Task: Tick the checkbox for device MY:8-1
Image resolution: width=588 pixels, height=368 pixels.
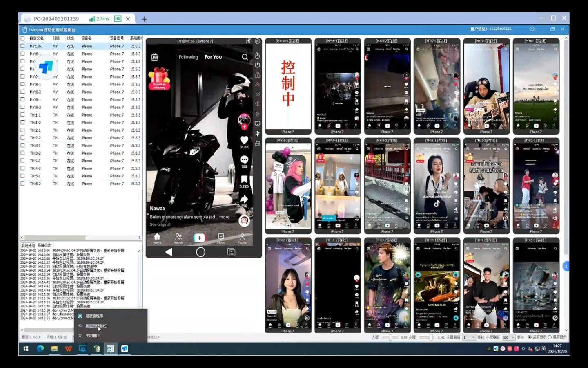Action: click(23, 84)
